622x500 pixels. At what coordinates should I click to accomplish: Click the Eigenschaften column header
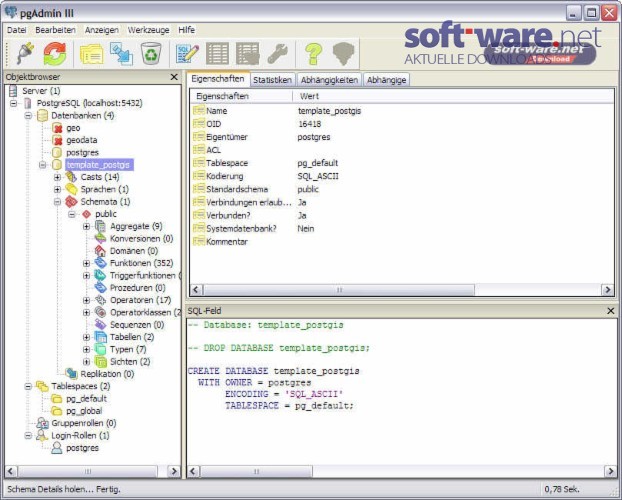pyautogui.click(x=241, y=96)
